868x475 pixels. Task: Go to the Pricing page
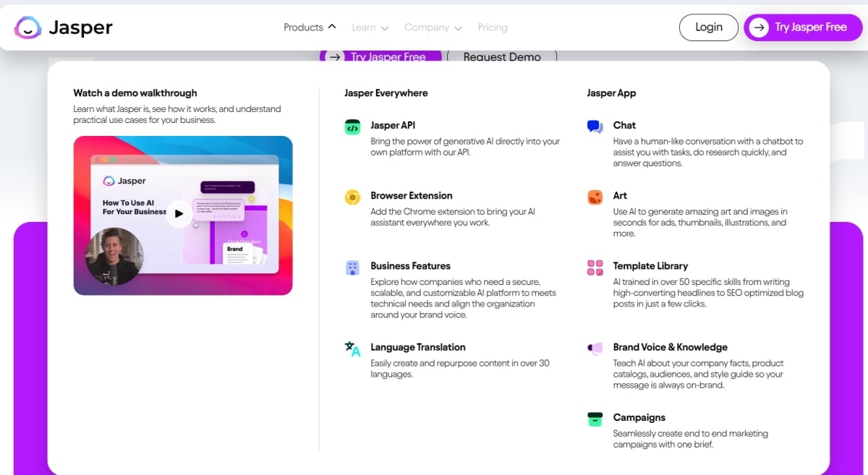[493, 27]
